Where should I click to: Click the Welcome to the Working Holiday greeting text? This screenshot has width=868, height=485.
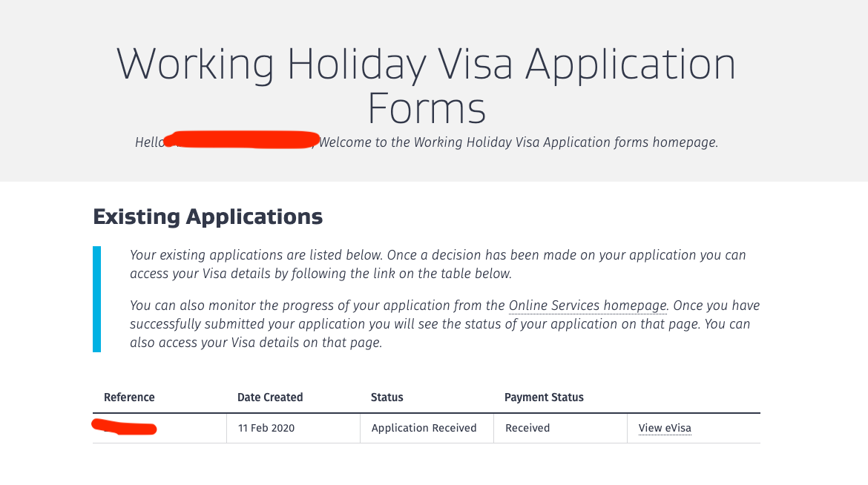tap(518, 142)
